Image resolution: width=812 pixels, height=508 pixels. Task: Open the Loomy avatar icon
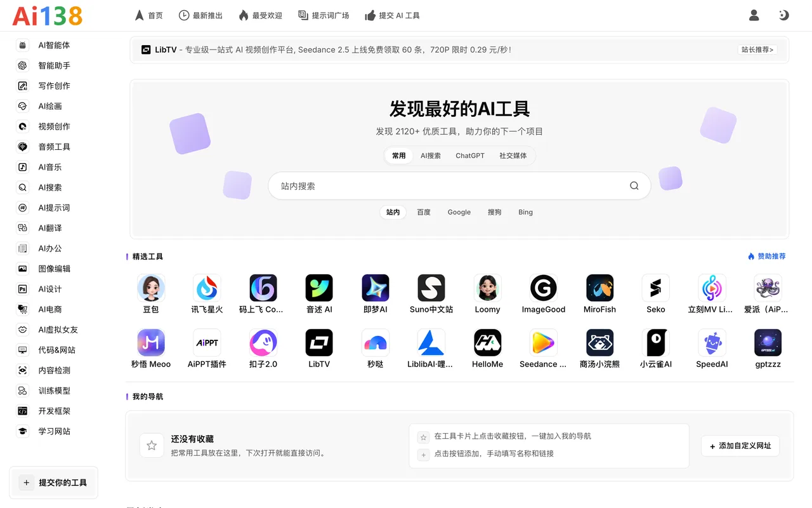tap(487, 288)
